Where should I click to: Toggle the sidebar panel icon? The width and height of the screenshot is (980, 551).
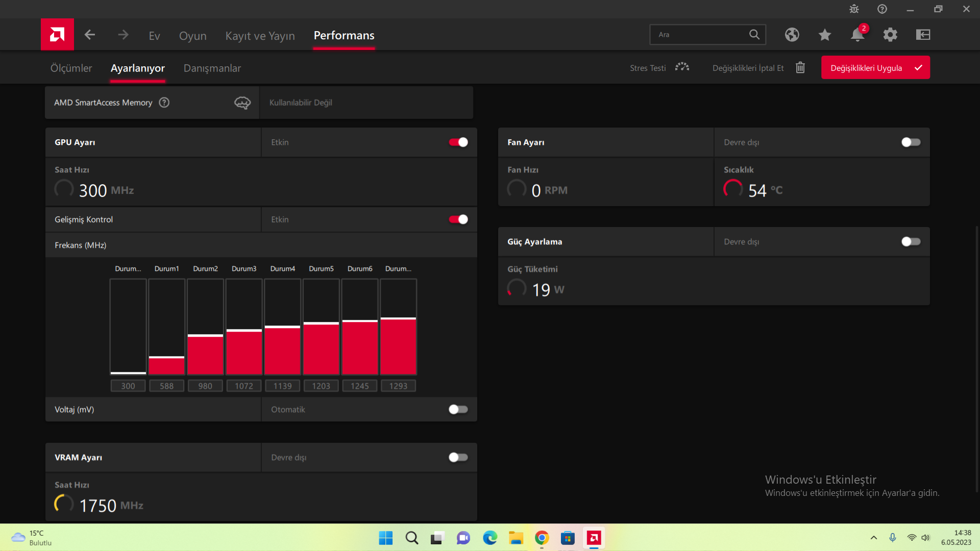tap(923, 35)
